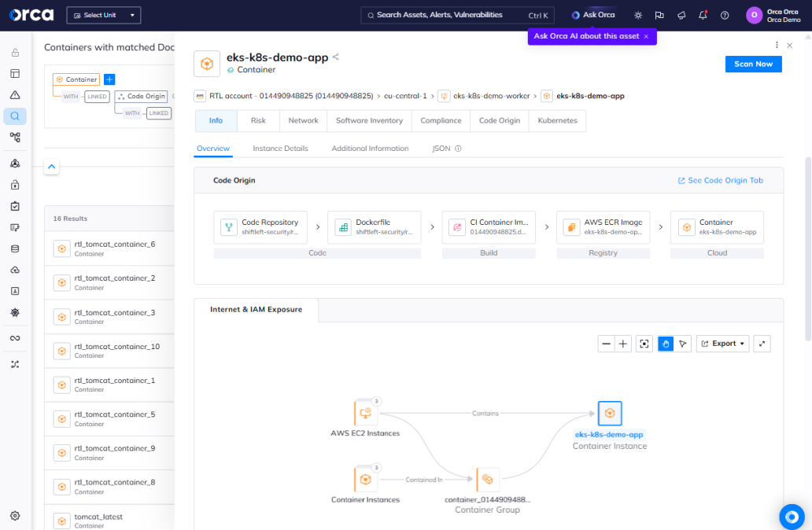Image resolution: width=812 pixels, height=530 pixels.
Task: Zoom out of the graph using minus icon
Action: tap(606, 344)
